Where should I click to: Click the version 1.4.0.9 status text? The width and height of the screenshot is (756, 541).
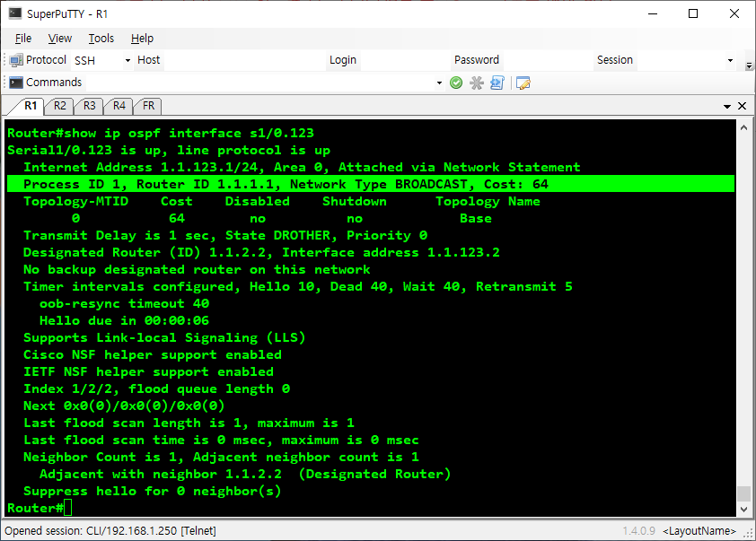tap(638, 531)
